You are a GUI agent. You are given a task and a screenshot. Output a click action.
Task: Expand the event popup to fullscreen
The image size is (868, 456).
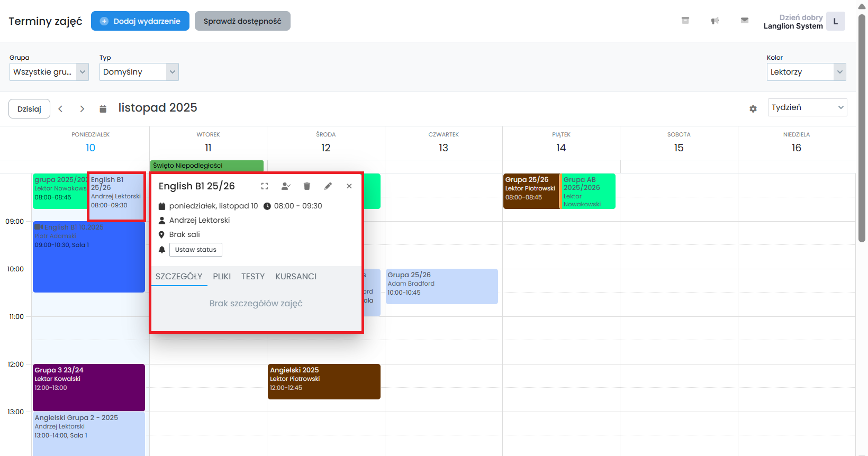(265, 186)
